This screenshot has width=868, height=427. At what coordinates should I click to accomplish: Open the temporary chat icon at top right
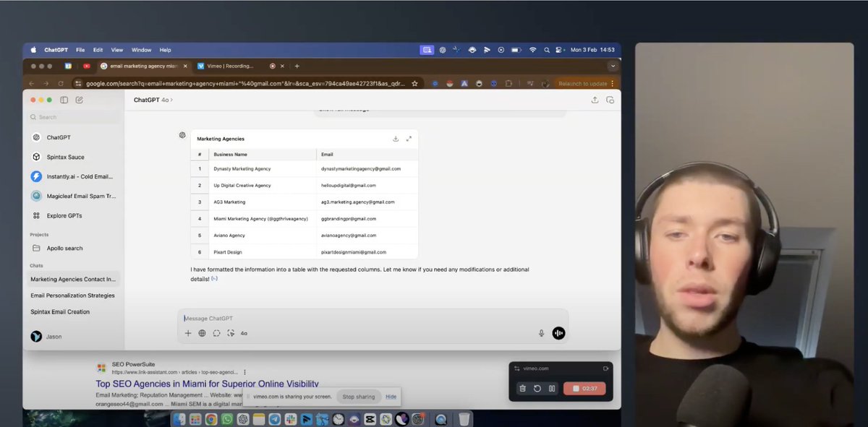point(610,100)
